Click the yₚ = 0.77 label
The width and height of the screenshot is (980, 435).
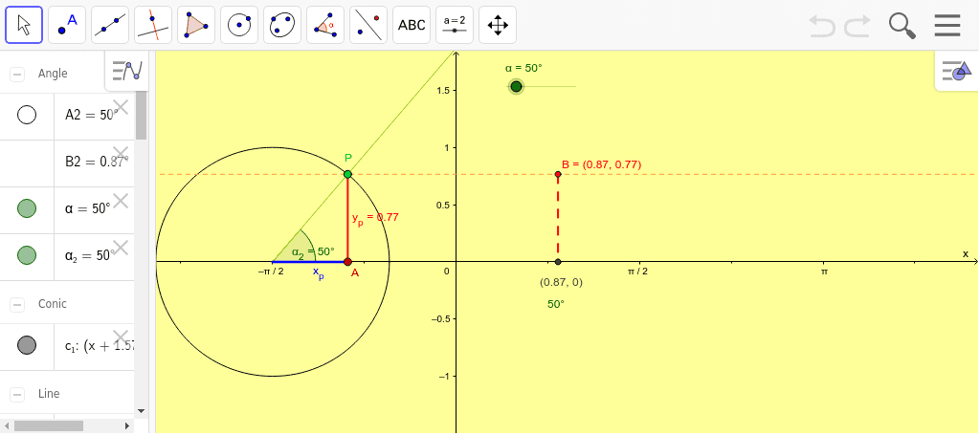[x=375, y=218]
